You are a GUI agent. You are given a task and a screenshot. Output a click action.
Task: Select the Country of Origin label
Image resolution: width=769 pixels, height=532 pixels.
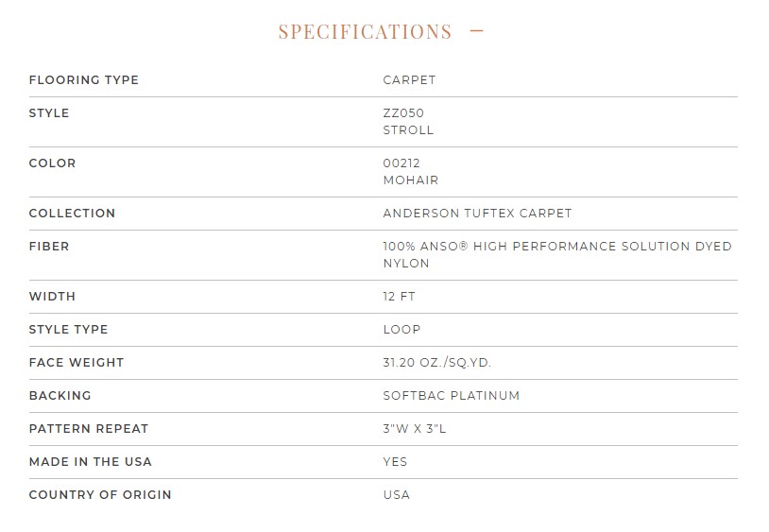click(x=100, y=495)
